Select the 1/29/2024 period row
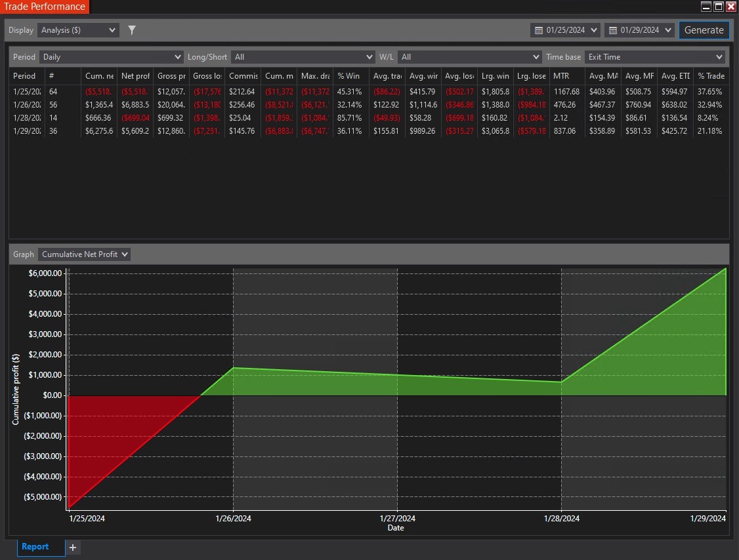Viewport: 739px width, 560px height. [369, 131]
